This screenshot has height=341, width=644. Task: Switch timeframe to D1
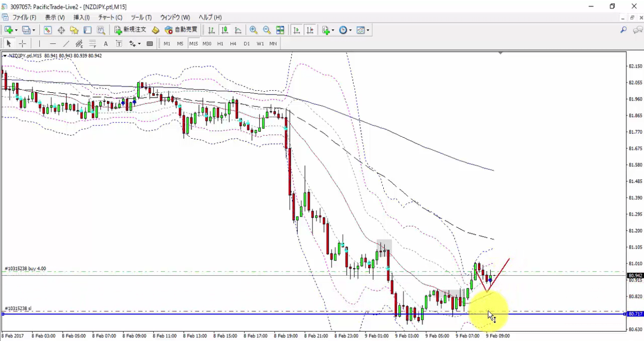[247, 44]
